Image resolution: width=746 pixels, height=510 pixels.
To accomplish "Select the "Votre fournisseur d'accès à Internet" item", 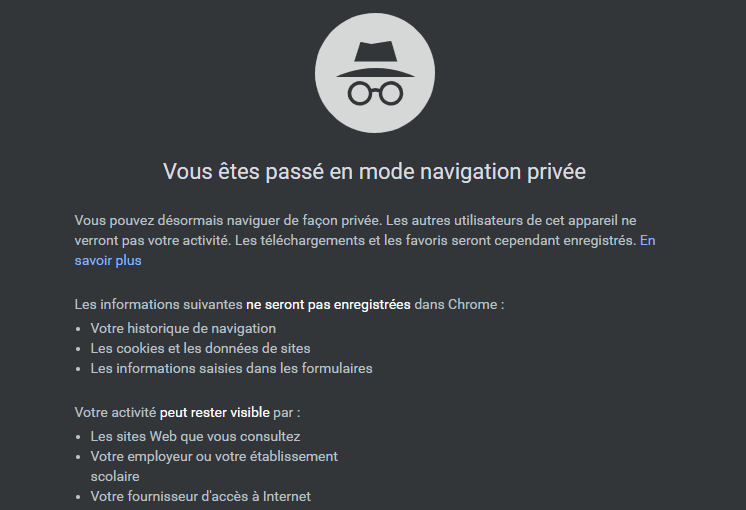I will 200,496.
